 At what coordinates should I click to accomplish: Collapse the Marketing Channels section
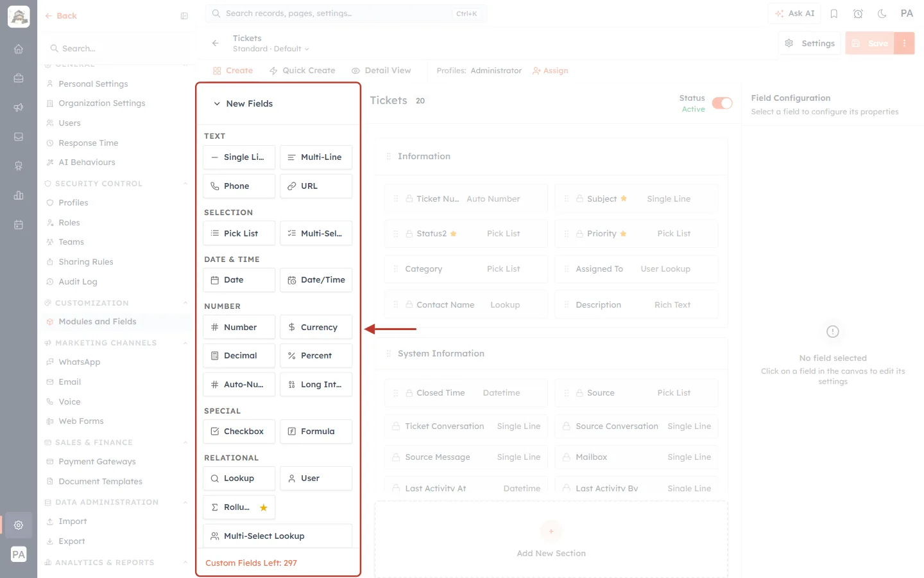point(185,343)
